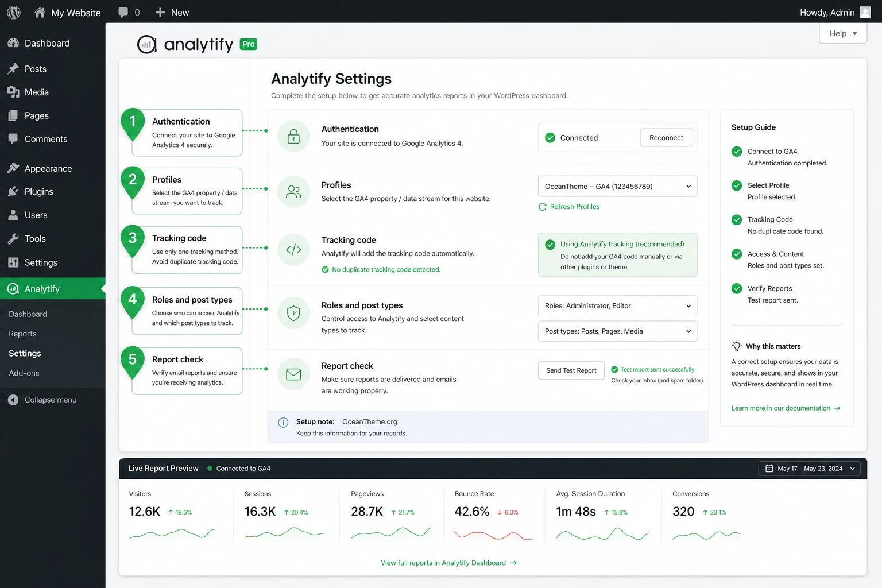Expand the OceanTheme GA4 profile dropdown

(618, 187)
